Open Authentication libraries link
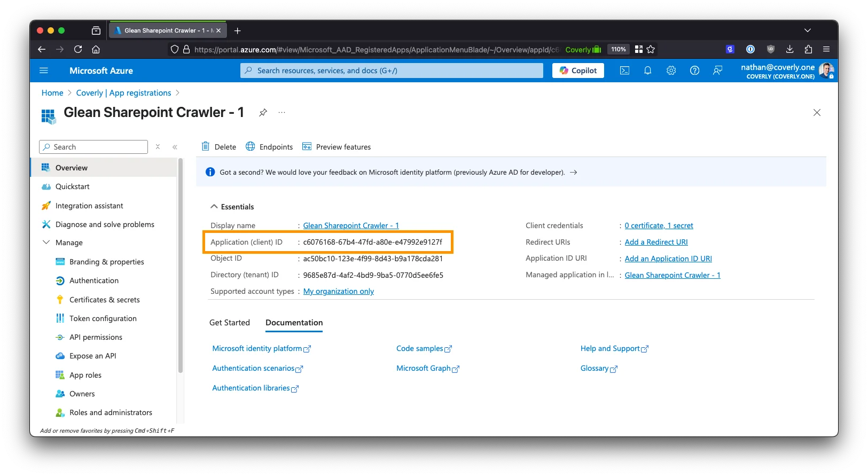Viewport: 868px width, 476px height. [255, 388]
